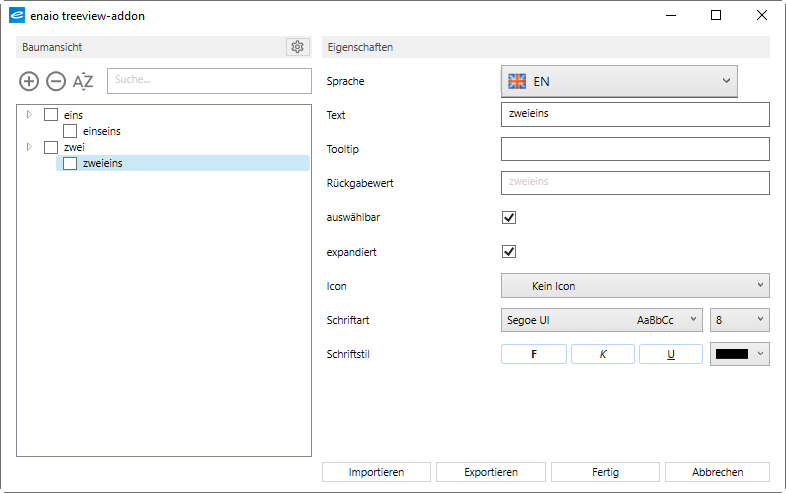The width and height of the screenshot is (786, 493).
Task: Click into the Suche search field
Action: coord(208,81)
